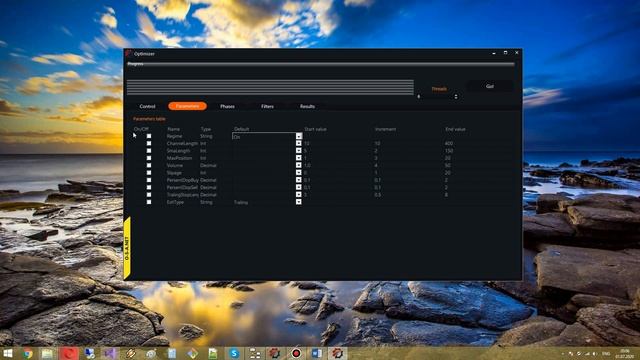Viewport: 640px width, 360px height.
Task: Open the Filters tab
Action: click(267, 106)
